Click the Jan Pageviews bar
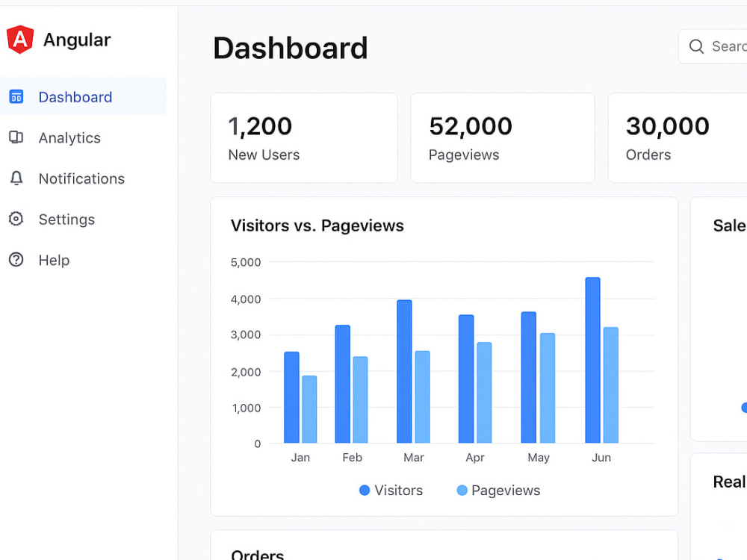 point(310,409)
